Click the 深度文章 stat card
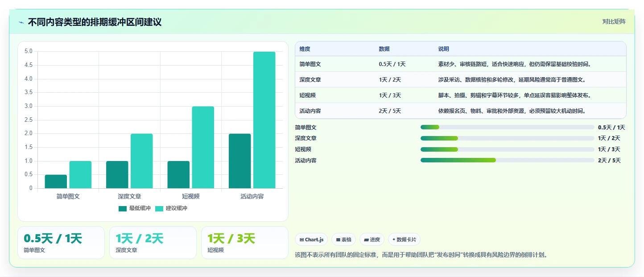The height and width of the screenshot is (277, 644). pos(153,243)
